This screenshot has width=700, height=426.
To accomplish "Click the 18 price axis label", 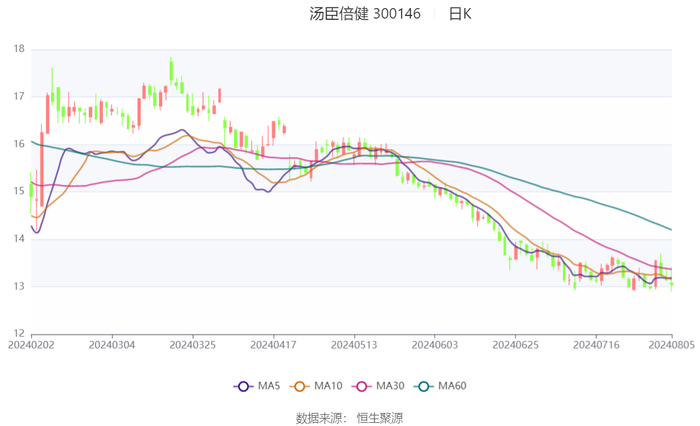I will (19, 49).
